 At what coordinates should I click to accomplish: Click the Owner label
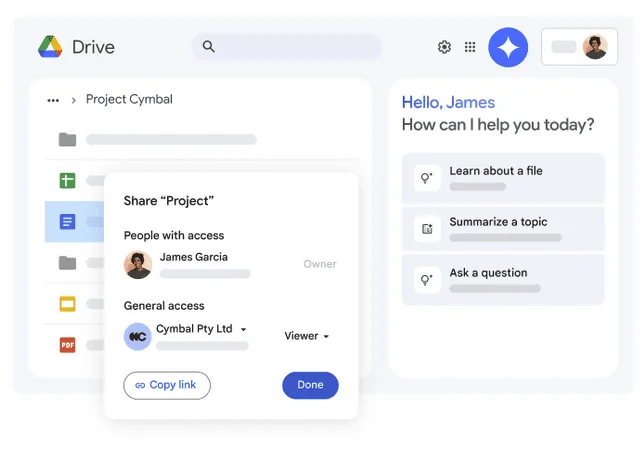(x=320, y=264)
